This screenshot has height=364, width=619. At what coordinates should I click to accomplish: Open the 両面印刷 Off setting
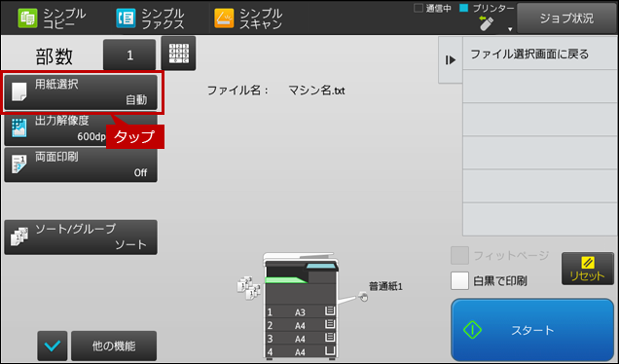pos(81,164)
